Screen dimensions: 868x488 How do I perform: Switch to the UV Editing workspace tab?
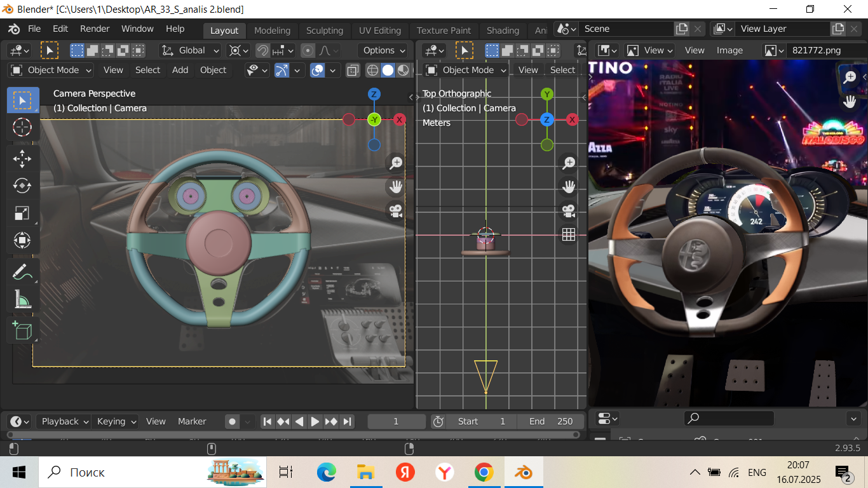pyautogui.click(x=379, y=30)
